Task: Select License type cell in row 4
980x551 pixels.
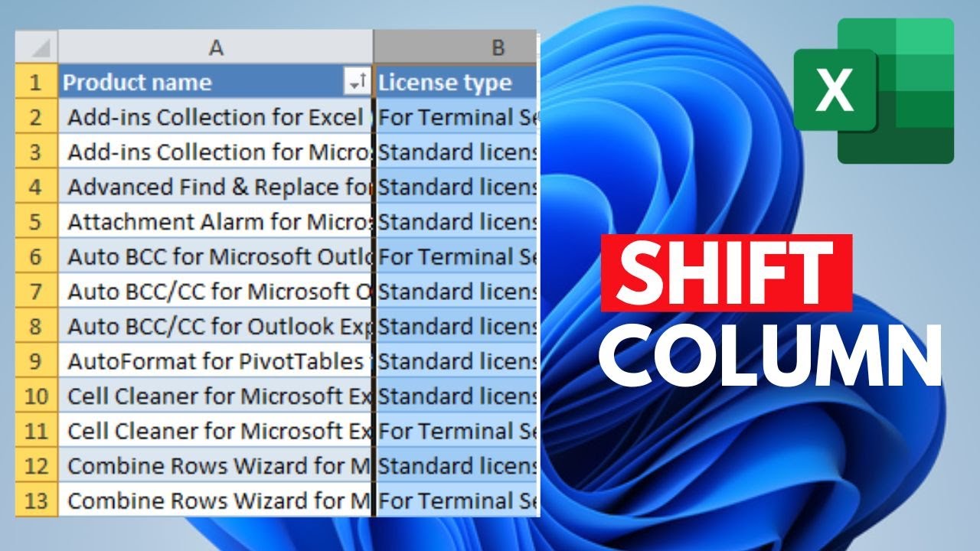Action: (x=457, y=187)
